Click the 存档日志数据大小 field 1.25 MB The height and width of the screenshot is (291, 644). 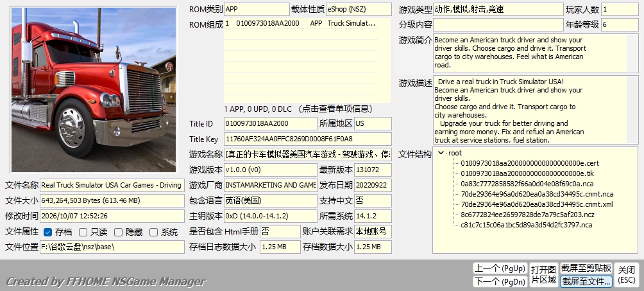pos(280,247)
